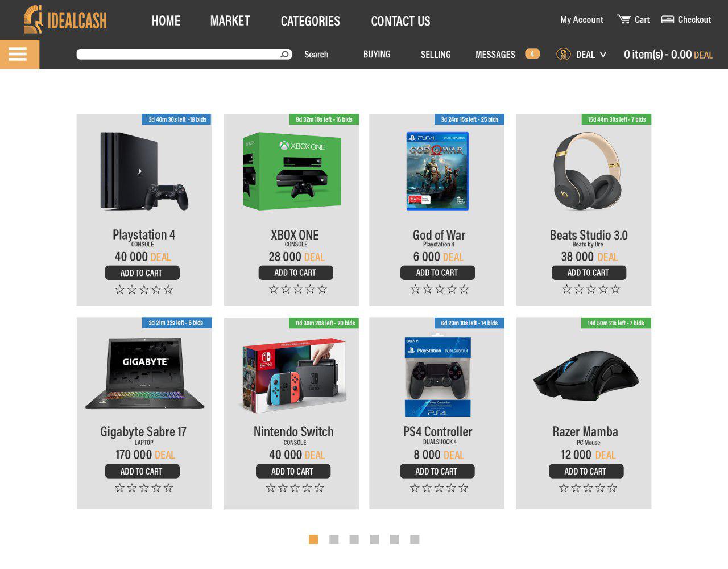Click the magnifier icon in the search bar
This screenshot has height=569, width=728.
pyautogui.click(x=285, y=55)
